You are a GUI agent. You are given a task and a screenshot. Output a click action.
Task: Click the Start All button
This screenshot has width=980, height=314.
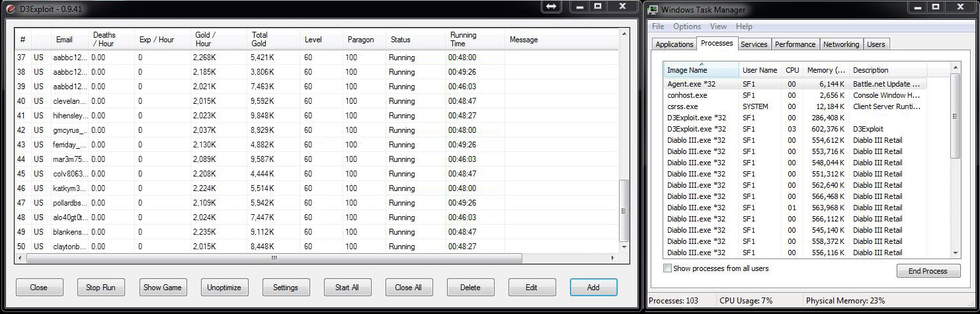tap(347, 287)
